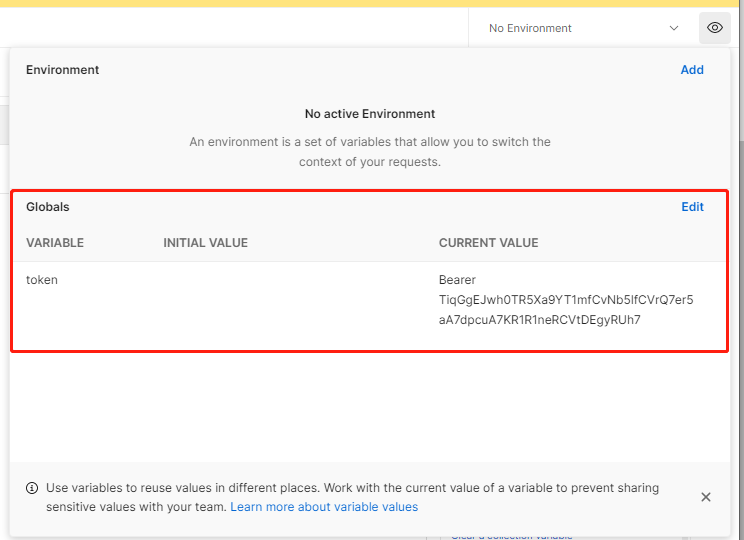Click the info icon in the tip banner
This screenshot has height=540, width=744.
point(32,489)
